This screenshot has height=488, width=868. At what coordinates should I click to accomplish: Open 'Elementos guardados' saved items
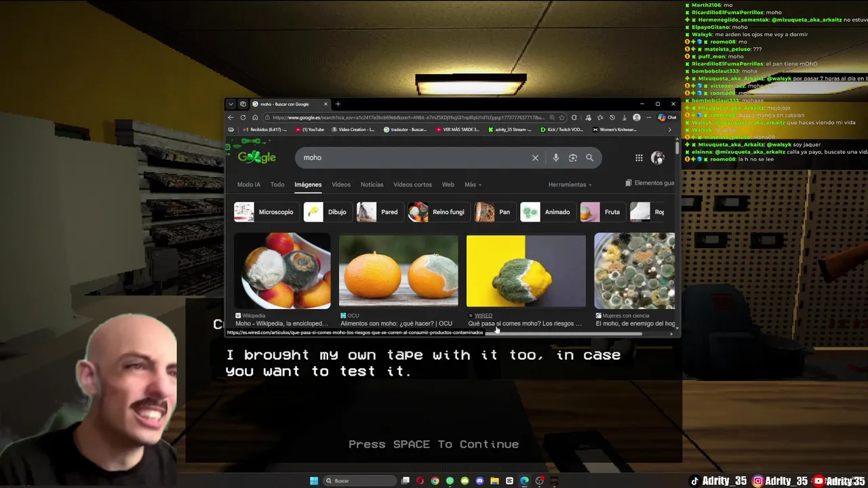(x=650, y=183)
